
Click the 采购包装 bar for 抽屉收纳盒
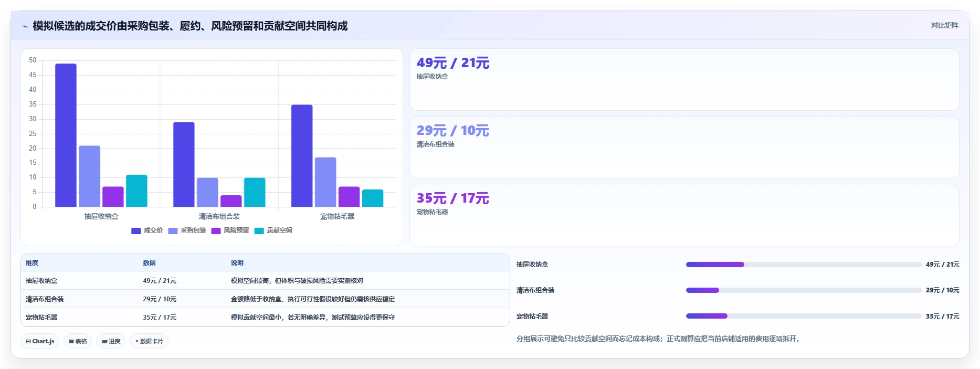tap(89, 176)
